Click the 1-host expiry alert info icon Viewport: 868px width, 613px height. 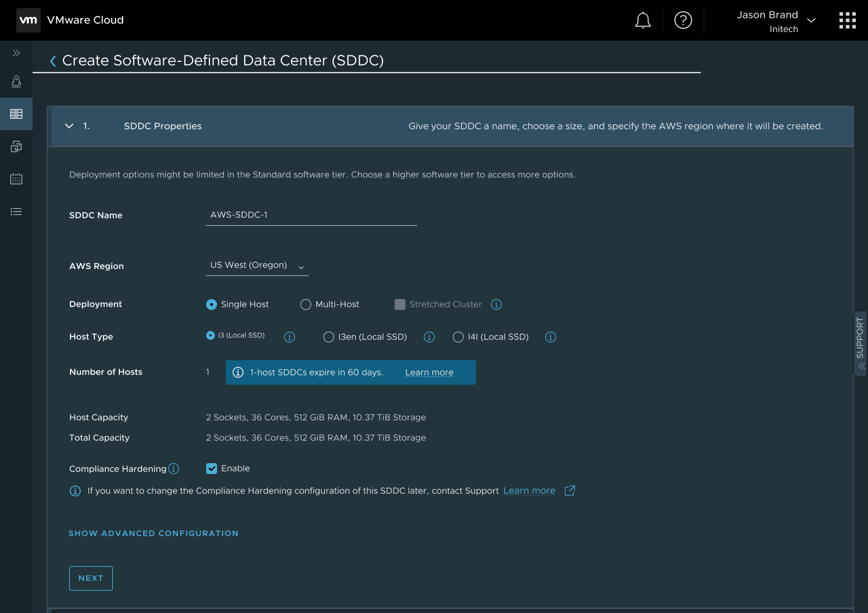coord(238,372)
